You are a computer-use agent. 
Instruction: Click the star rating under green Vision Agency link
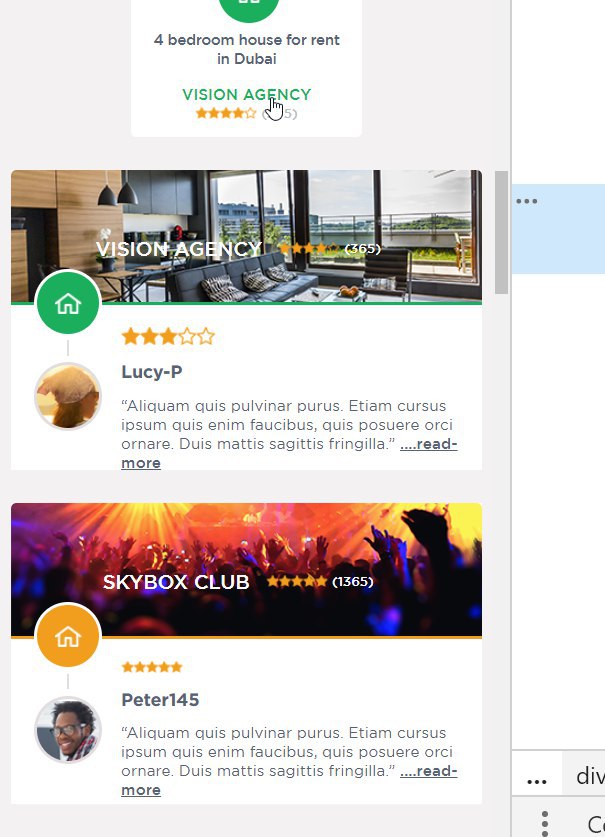tap(226, 113)
